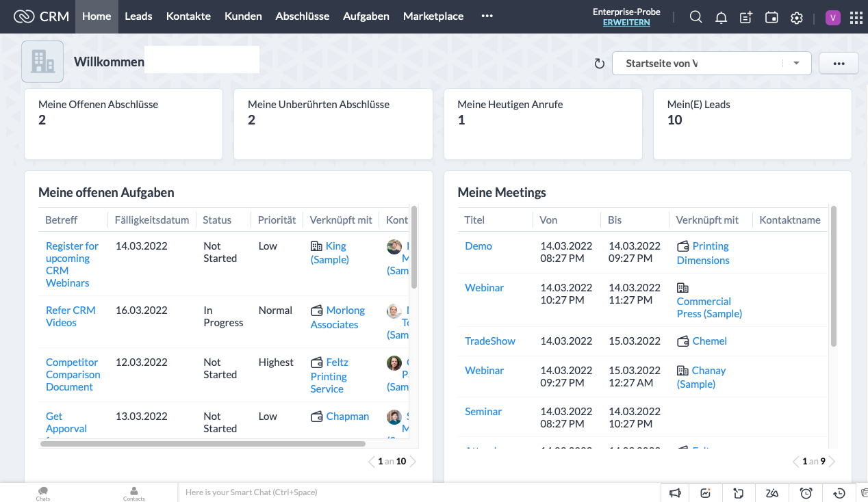
Task: Open the notifications bell
Action: 721,18
